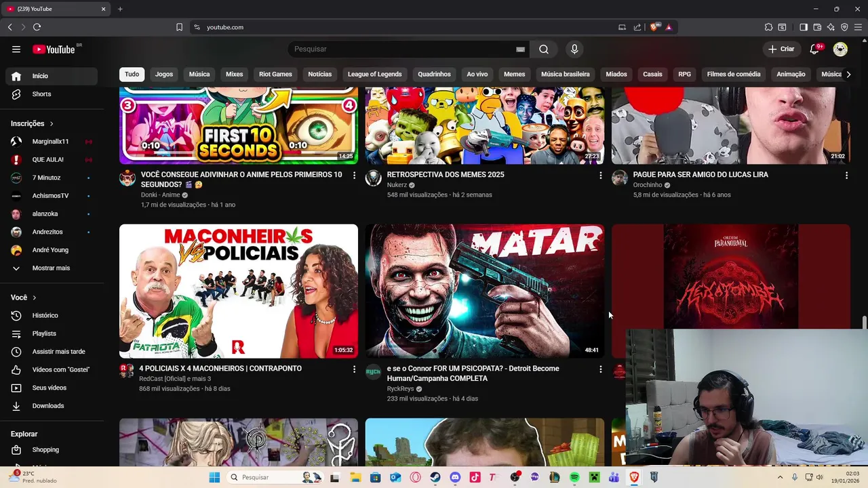This screenshot has height=488, width=868.
Task: Open more options for Connor PSICOPATA video
Action: (x=600, y=369)
